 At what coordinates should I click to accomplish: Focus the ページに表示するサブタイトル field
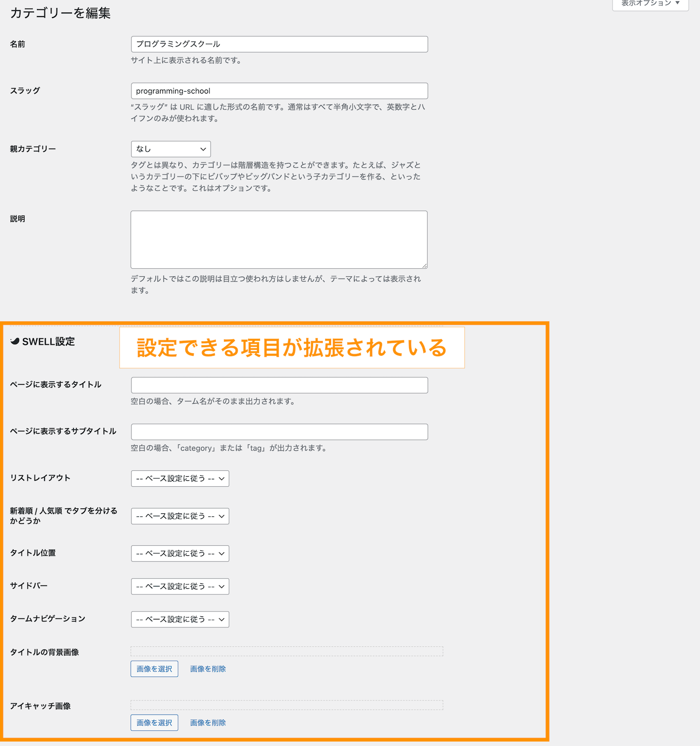pyautogui.click(x=279, y=432)
